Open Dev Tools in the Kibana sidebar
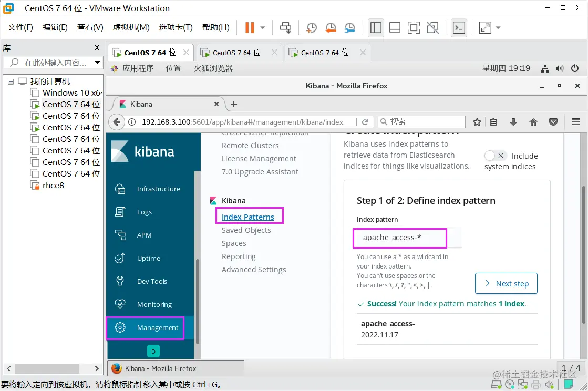Image resolution: width=588 pixels, height=391 pixels. click(x=150, y=282)
